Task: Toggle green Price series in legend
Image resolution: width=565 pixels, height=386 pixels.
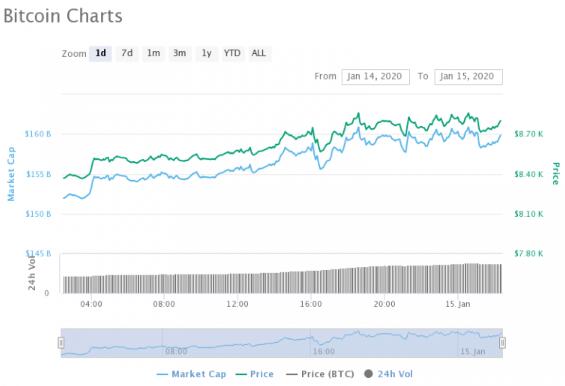Action: point(254,374)
